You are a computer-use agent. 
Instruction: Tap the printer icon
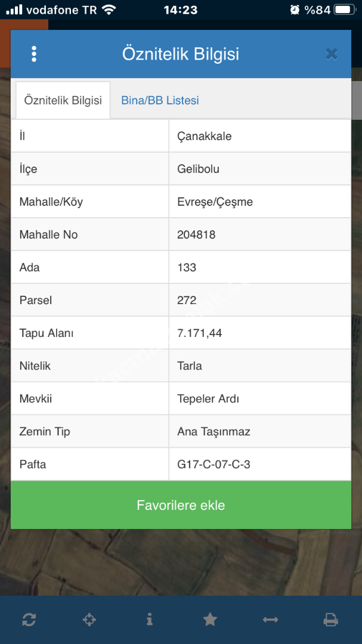pos(330,620)
